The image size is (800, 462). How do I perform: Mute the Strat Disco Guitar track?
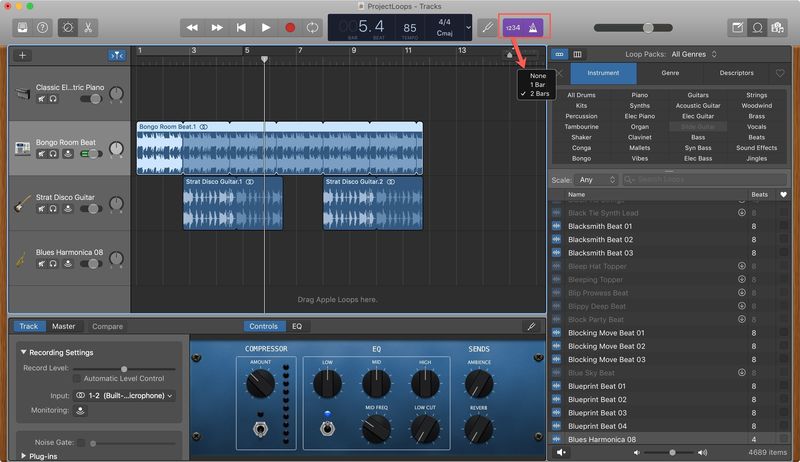tap(42, 209)
